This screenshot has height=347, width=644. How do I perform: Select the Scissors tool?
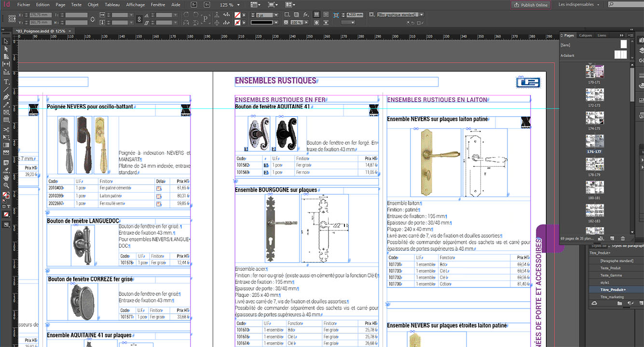(x=6, y=130)
